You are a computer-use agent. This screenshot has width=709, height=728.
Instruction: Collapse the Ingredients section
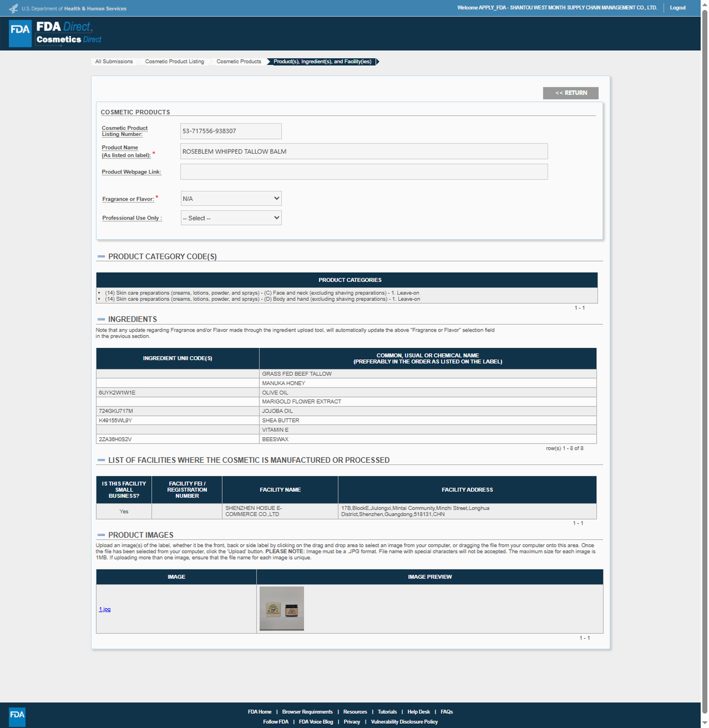click(x=101, y=320)
